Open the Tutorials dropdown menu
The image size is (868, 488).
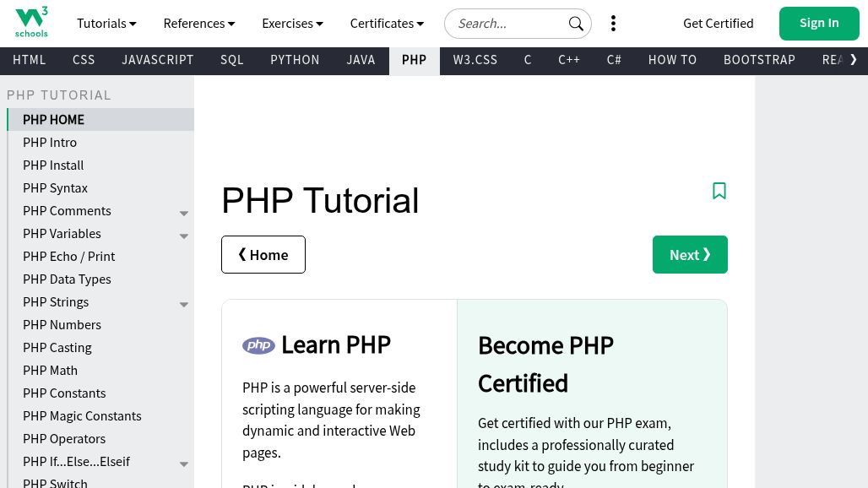tap(107, 24)
